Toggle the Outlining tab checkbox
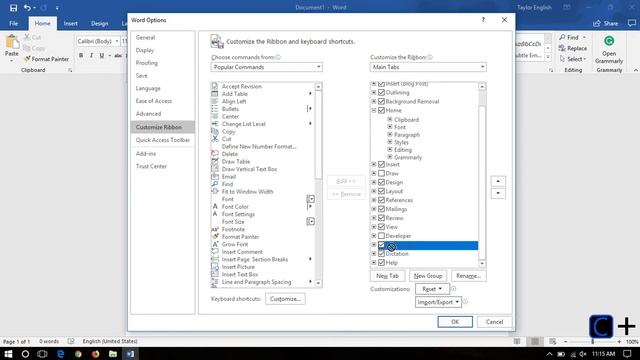 point(381,93)
